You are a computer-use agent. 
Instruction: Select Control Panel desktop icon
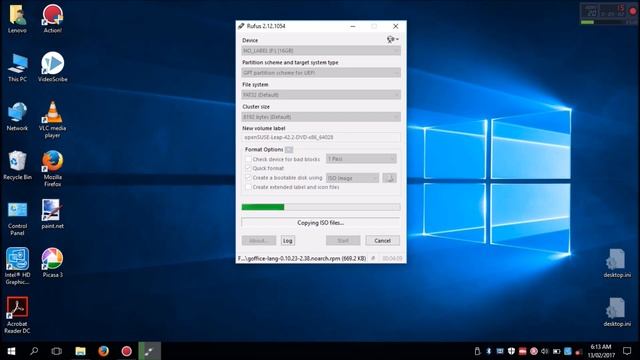(x=17, y=218)
